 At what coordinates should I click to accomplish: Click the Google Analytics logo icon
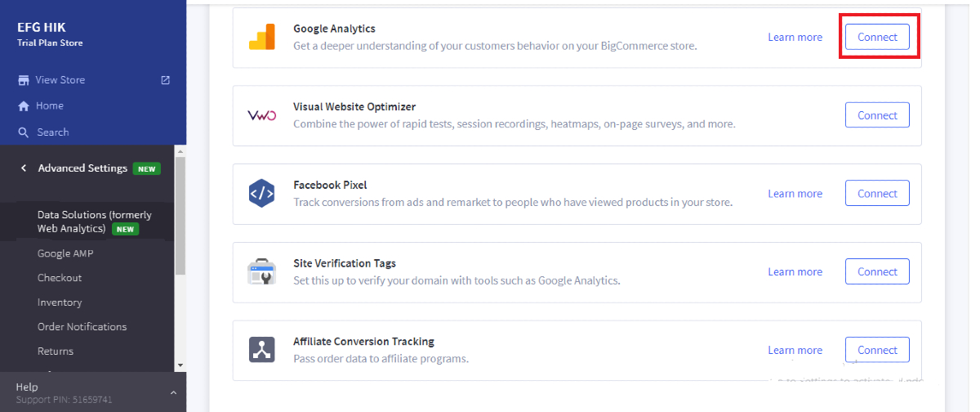[262, 38]
